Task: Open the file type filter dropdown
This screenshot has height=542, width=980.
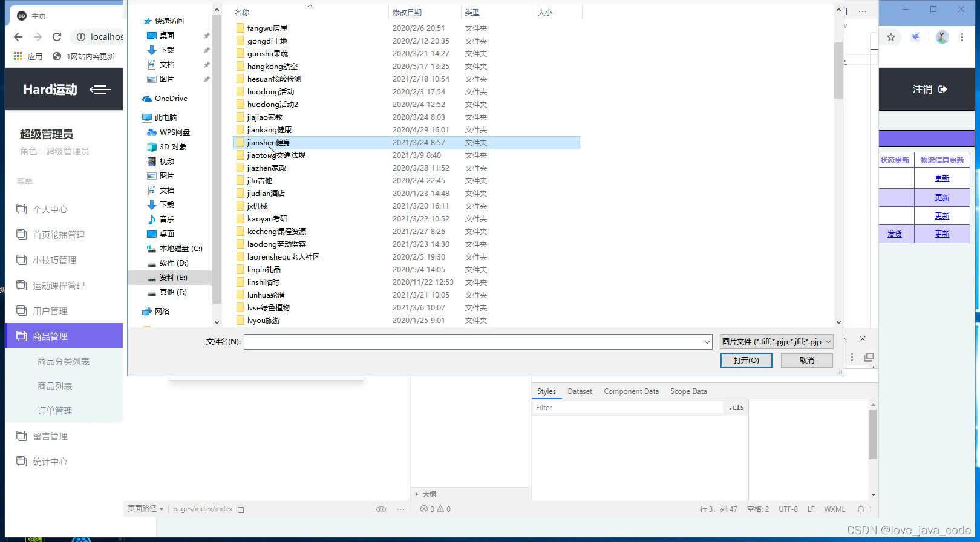Action: pyautogui.click(x=777, y=342)
